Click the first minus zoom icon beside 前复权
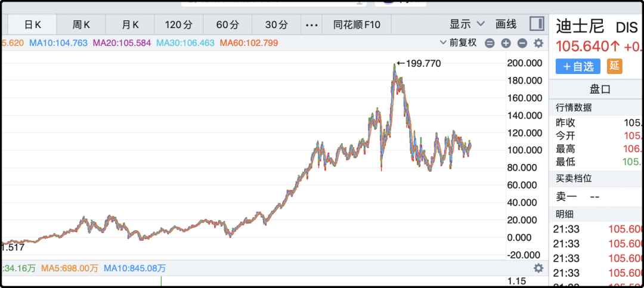 pos(490,43)
